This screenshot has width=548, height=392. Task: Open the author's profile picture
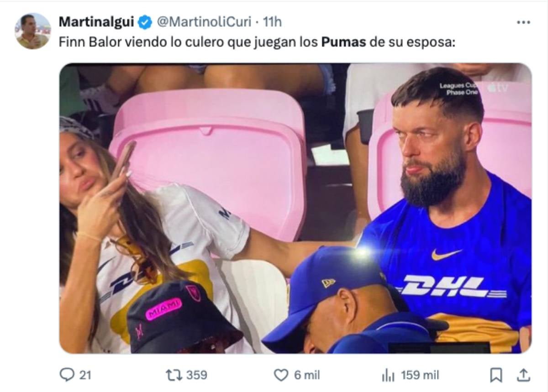(x=33, y=31)
